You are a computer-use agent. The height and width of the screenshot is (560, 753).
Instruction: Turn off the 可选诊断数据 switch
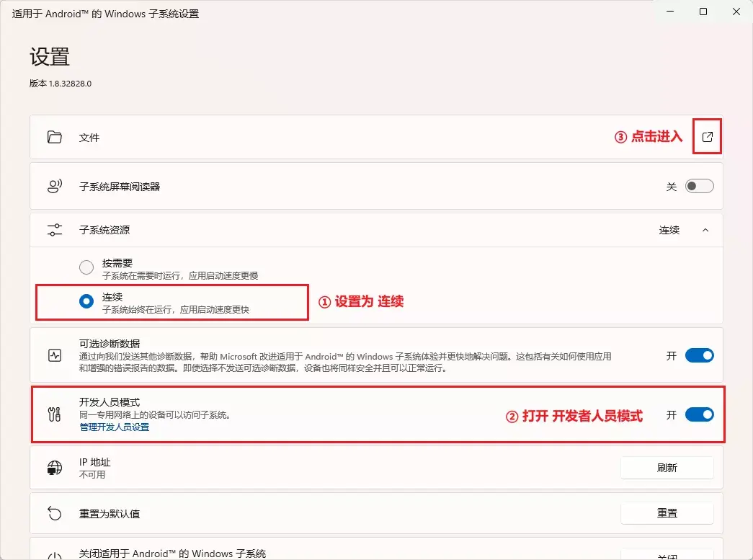699,355
